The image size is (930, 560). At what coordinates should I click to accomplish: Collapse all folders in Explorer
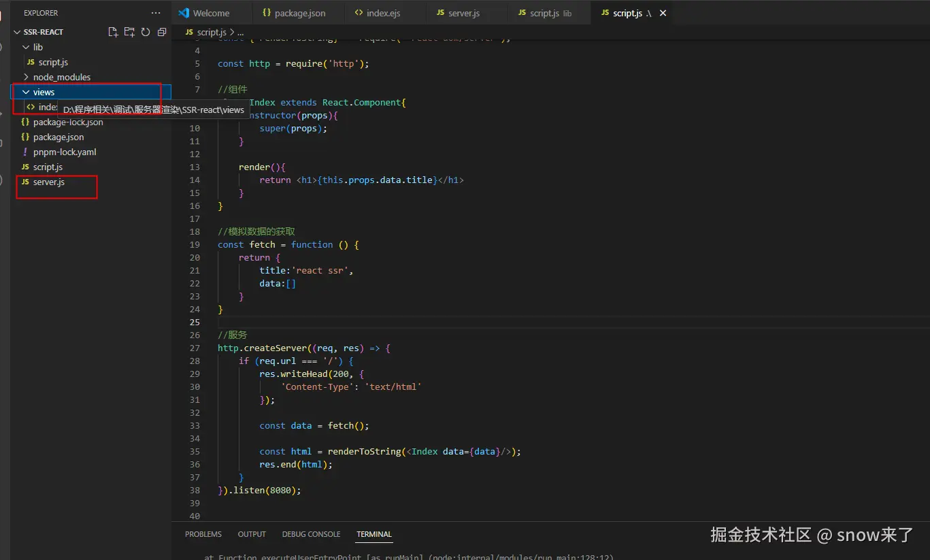[162, 32]
